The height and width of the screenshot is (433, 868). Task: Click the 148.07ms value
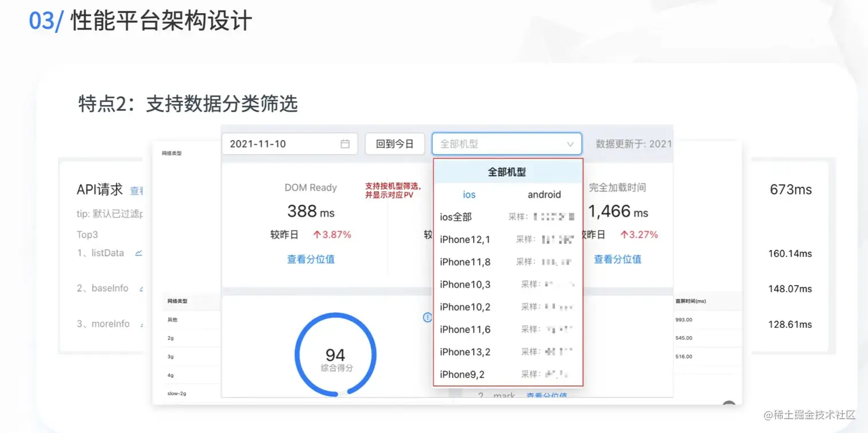(790, 289)
